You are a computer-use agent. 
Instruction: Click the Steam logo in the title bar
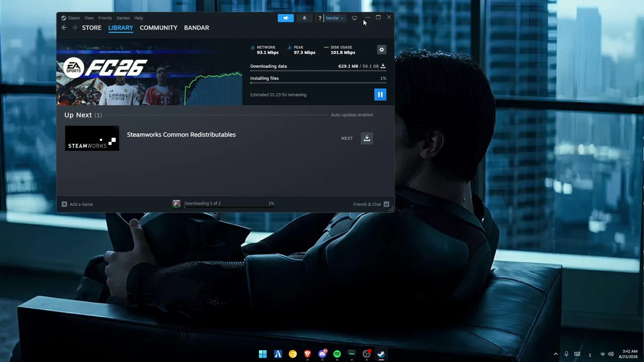(x=64, y=18)
